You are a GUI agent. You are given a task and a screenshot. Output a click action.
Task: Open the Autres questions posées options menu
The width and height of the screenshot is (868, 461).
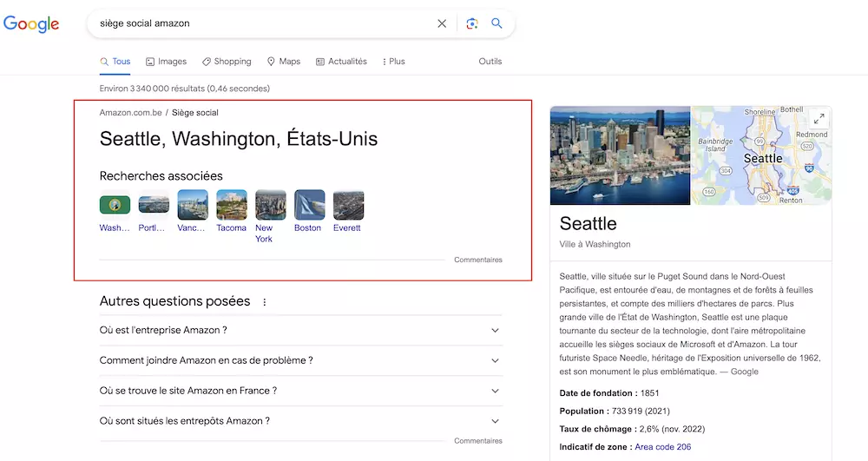pos(265,302)
